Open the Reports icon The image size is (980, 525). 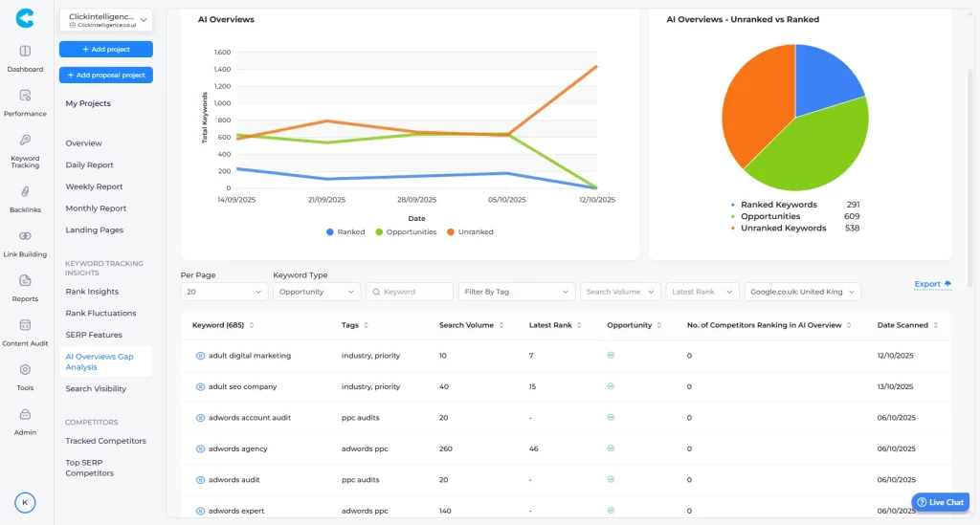coord(25,280)
